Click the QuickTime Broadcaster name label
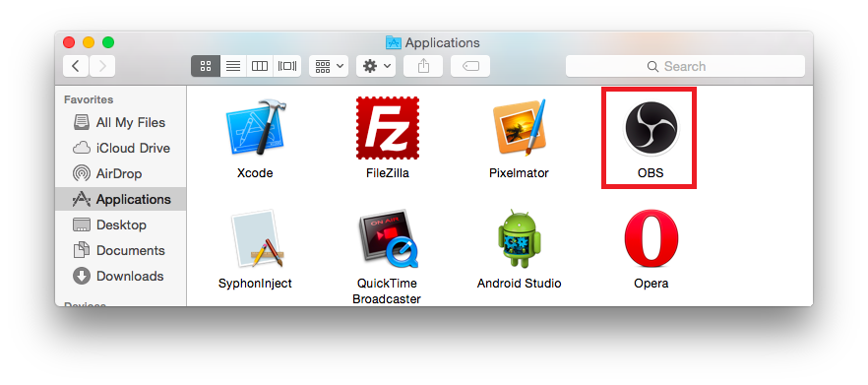The height and width of the screenshot is (385, 868). point(388,291)
